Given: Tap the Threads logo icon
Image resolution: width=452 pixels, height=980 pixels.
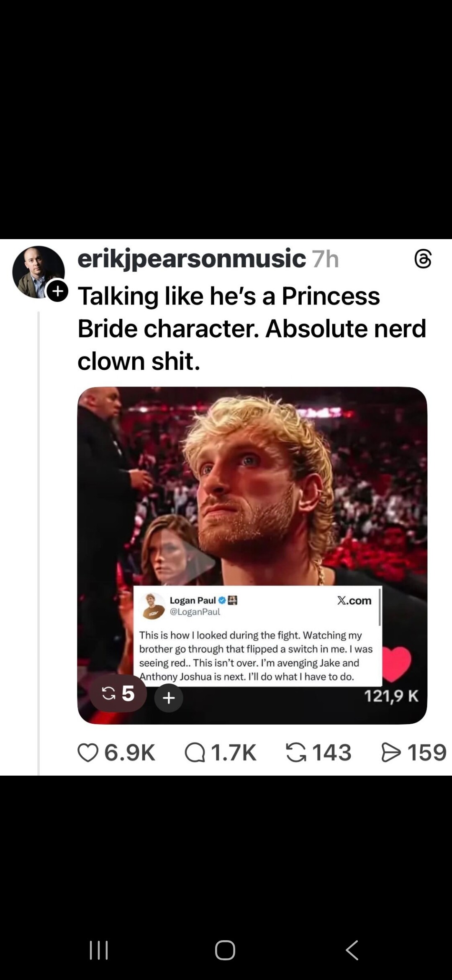Looking at the screenshot, I should click(x=423, y=259).
